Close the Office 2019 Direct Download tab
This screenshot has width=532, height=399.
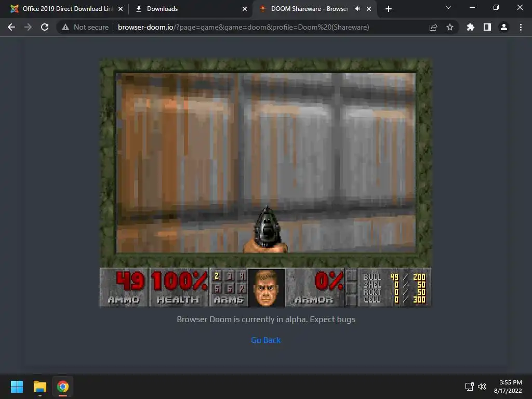[x=121, y=9]
